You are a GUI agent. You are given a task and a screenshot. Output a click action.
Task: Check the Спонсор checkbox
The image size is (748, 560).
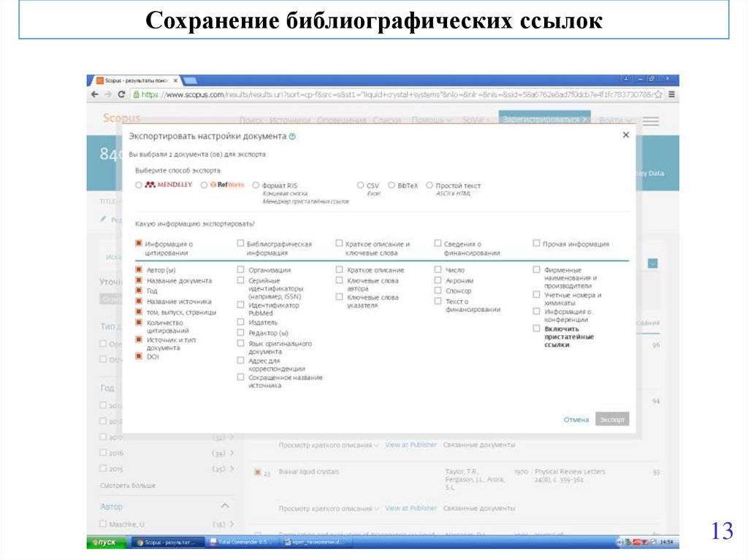(438, 291)
